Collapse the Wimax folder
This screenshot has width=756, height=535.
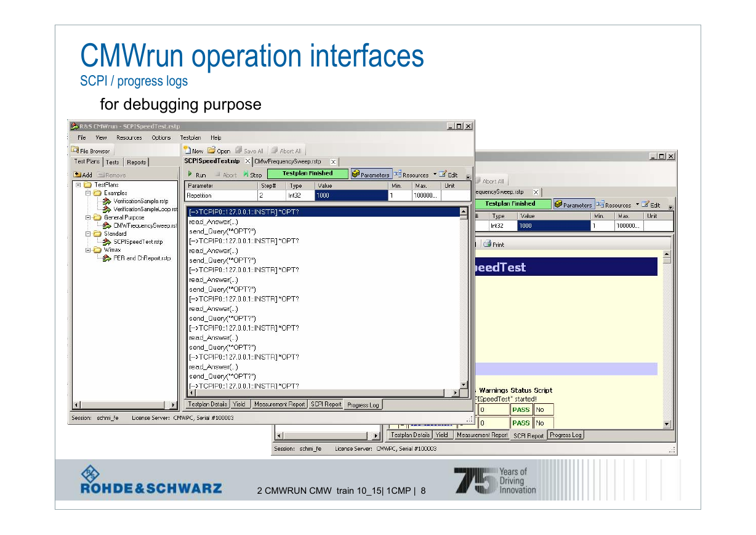point(88,250)
